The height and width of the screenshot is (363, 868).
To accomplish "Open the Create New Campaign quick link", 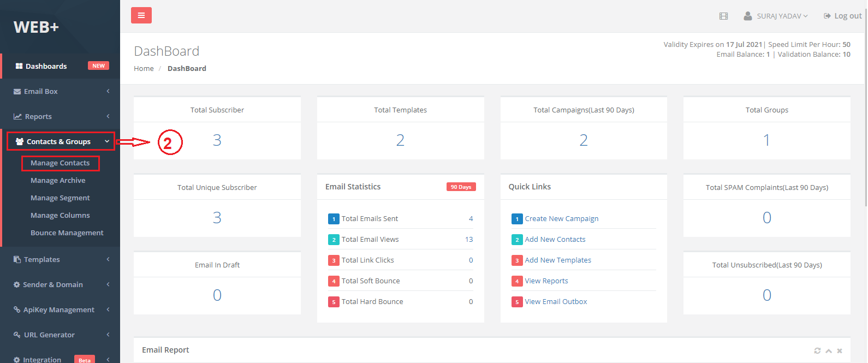I will point(561,219).
